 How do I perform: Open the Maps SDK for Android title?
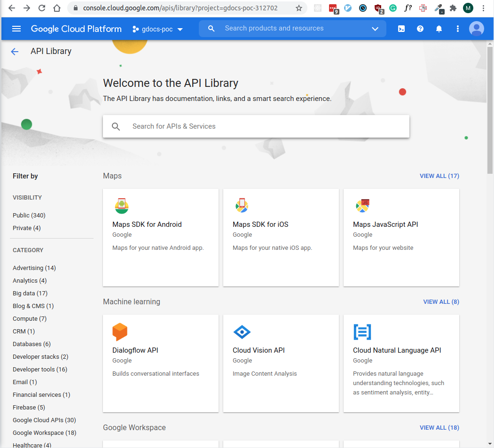click(x=147, y=224)
